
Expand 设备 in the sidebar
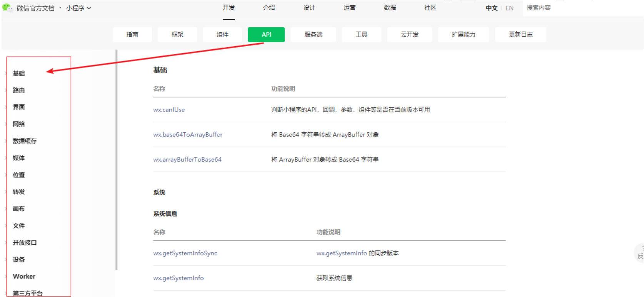point(19,260)
